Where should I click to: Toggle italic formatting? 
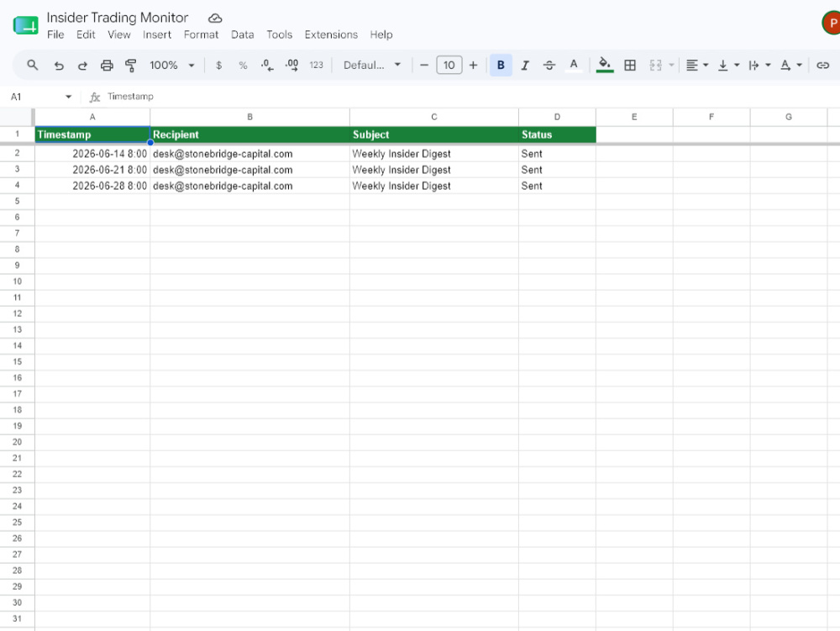click(525, 66)
